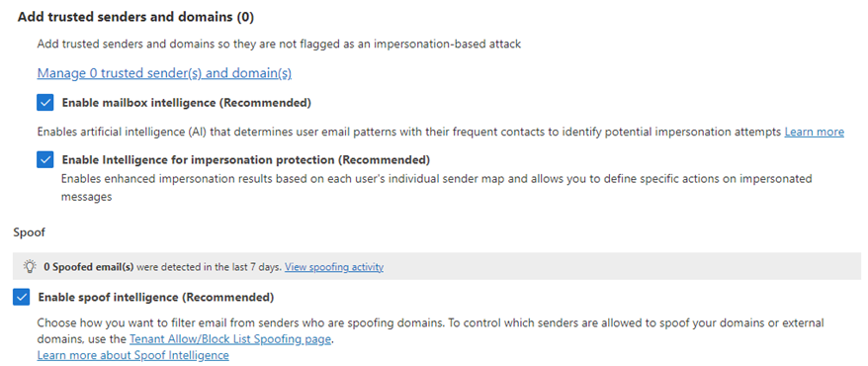The height and width of the screenshot is (366, 868).
Task: Click the Enable spoof intelligence (Recommended) label text
Action: coord(156,298)
